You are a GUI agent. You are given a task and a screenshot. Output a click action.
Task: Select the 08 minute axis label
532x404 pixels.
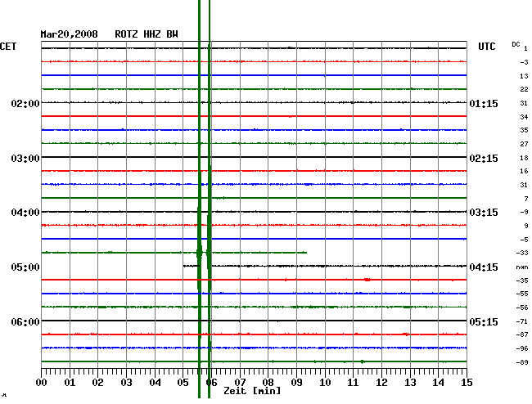(268, 383)
